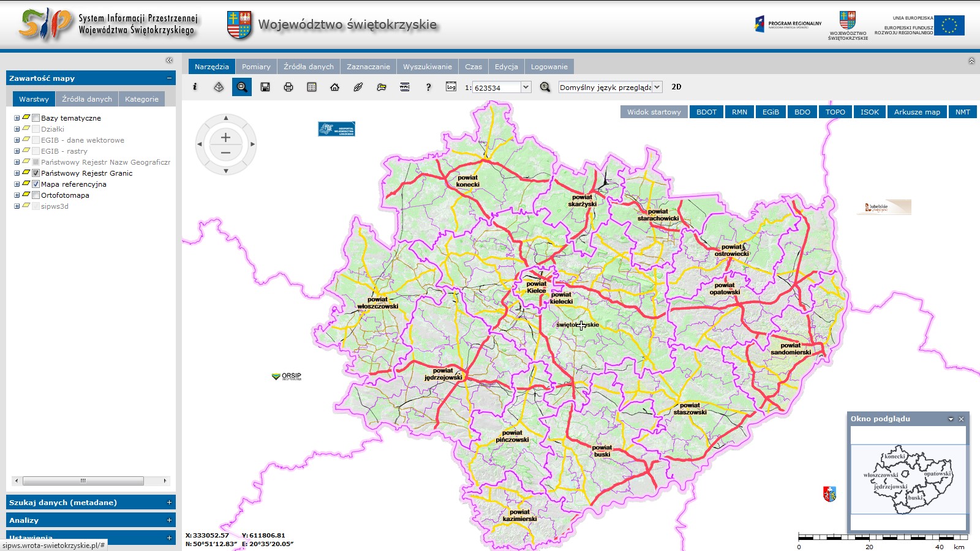Collapse the Zawartość mapy panel
980x551 pixels.
coord(169,78)
